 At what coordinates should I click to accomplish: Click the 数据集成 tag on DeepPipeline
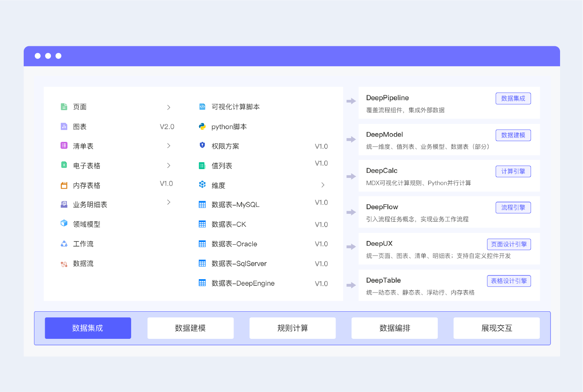[x=513, y=98]
